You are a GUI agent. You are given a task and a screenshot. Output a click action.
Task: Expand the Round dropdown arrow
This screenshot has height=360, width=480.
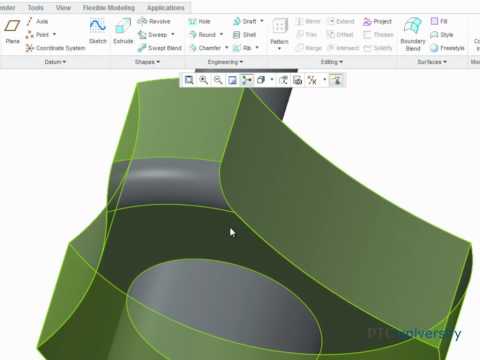(221, 34)
